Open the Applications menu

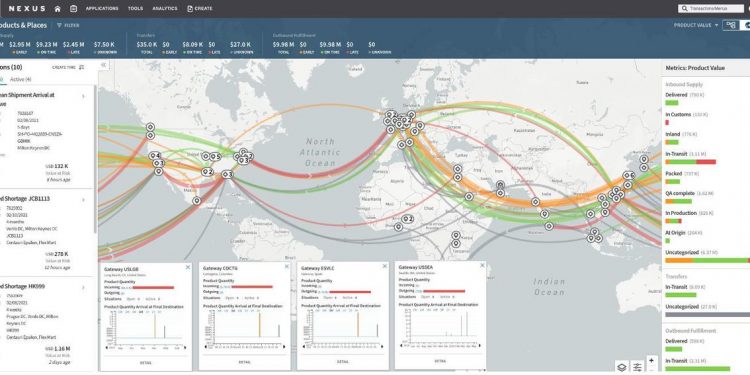pyautogui.click(x=102, y=9)
